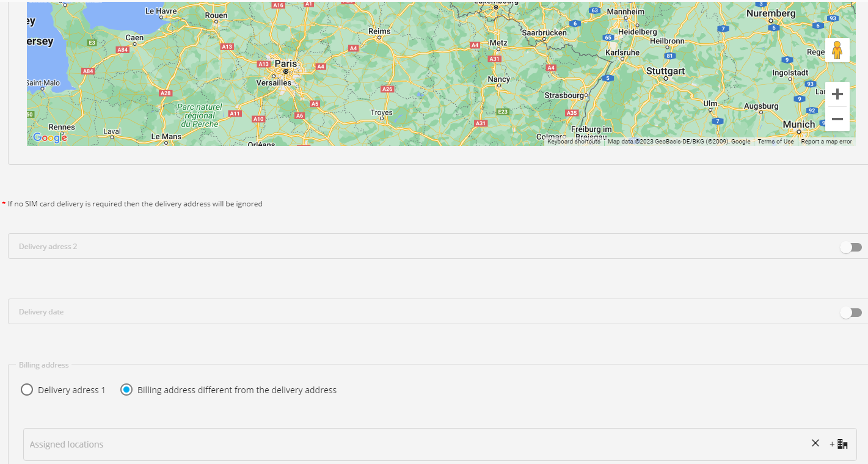Clear the Assigned locations field
Image resolution: width=868 pixels, height=464 pixels.
coord(815,443)
